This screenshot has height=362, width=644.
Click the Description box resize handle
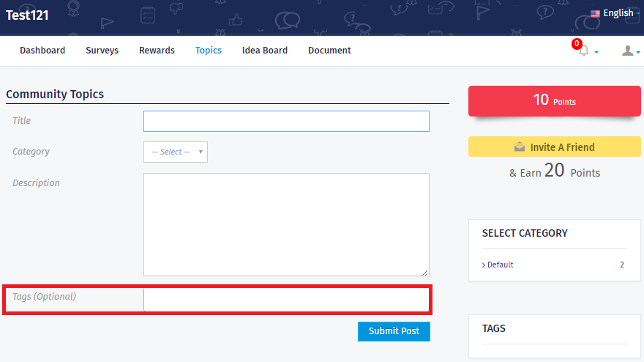coord(425,272)
